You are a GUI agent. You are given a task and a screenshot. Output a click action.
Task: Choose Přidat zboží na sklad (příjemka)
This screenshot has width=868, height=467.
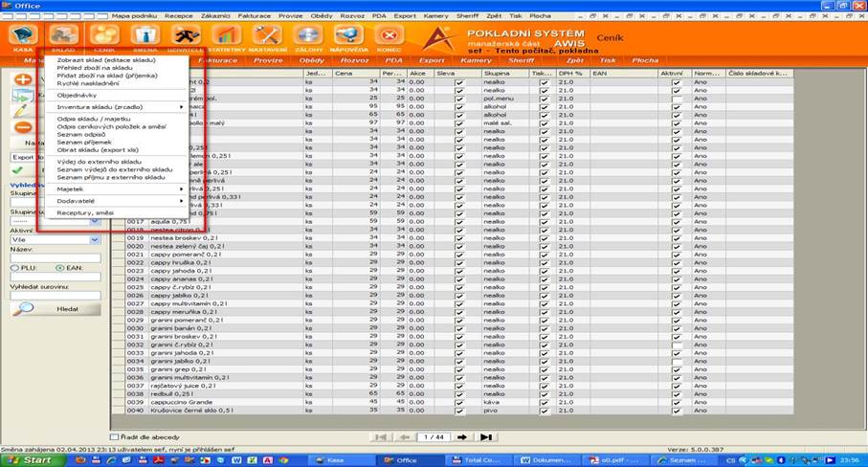point(107,76)
